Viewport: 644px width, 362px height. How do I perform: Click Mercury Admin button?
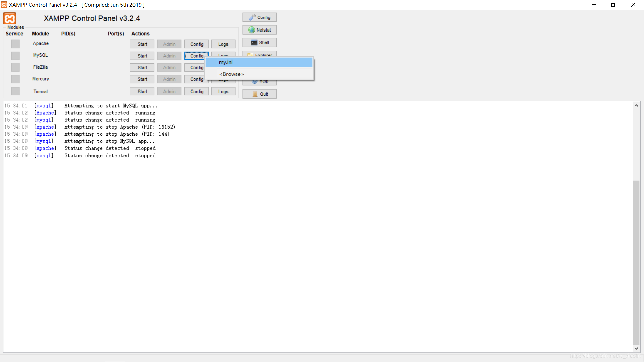[x=169, y=79]
